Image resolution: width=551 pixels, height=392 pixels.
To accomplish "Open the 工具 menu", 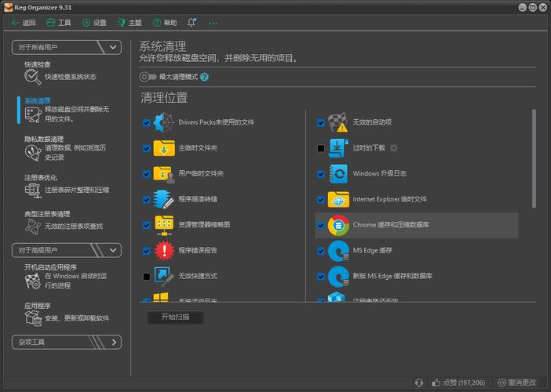I will click(x=59, y=23).
